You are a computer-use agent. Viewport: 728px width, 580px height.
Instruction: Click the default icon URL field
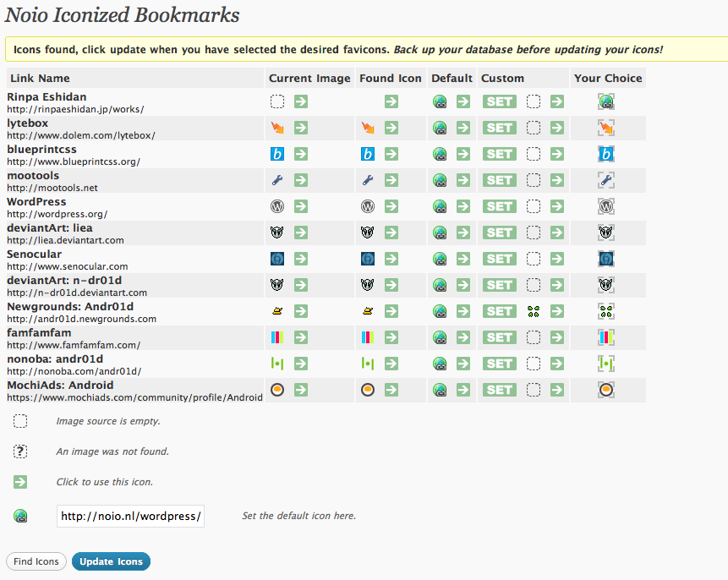pyautogui.click(x=130, y=516)
